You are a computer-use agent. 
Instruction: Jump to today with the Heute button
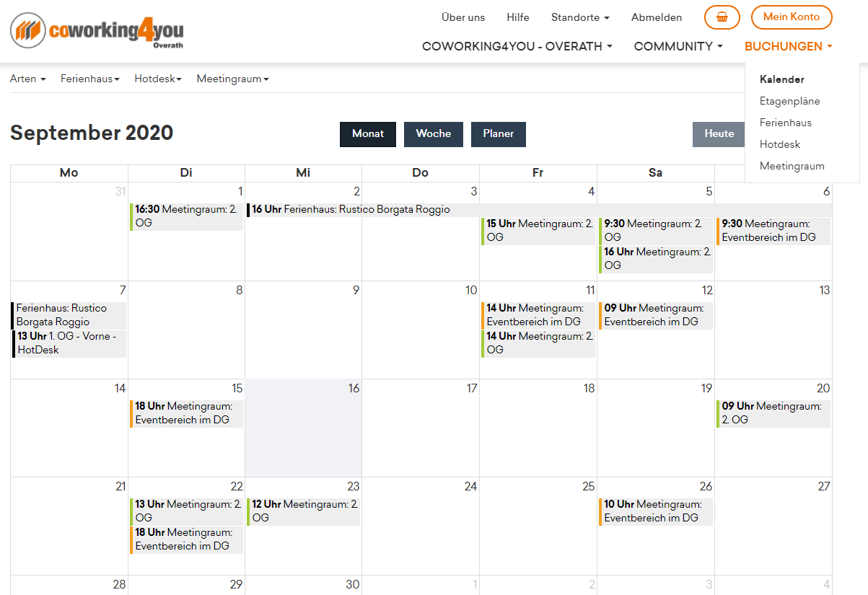(x=719, y=134)
